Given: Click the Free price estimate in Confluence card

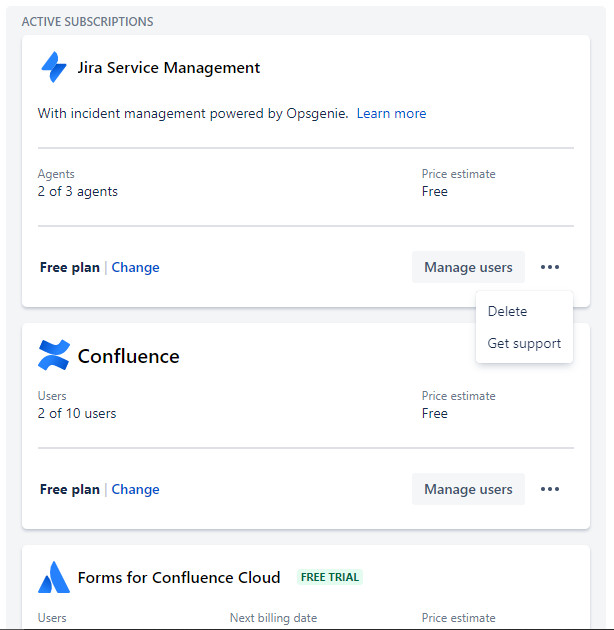Looking at the screenshot, I should 434,413.
